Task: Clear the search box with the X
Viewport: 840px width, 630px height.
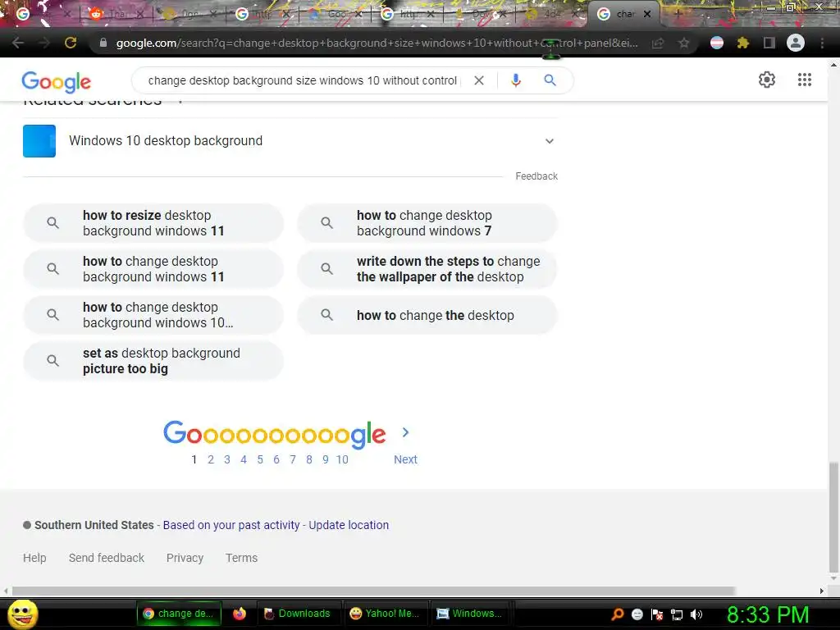Action: 479,80
